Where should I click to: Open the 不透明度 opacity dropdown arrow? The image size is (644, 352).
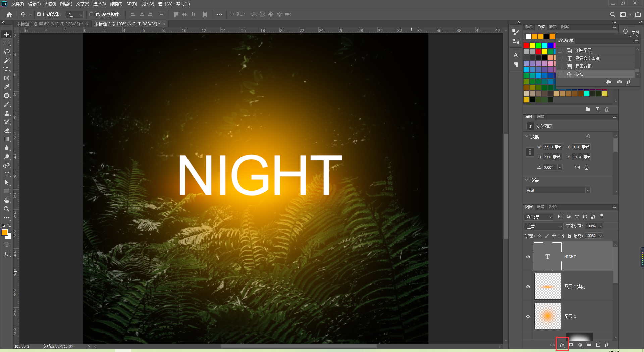600,226
